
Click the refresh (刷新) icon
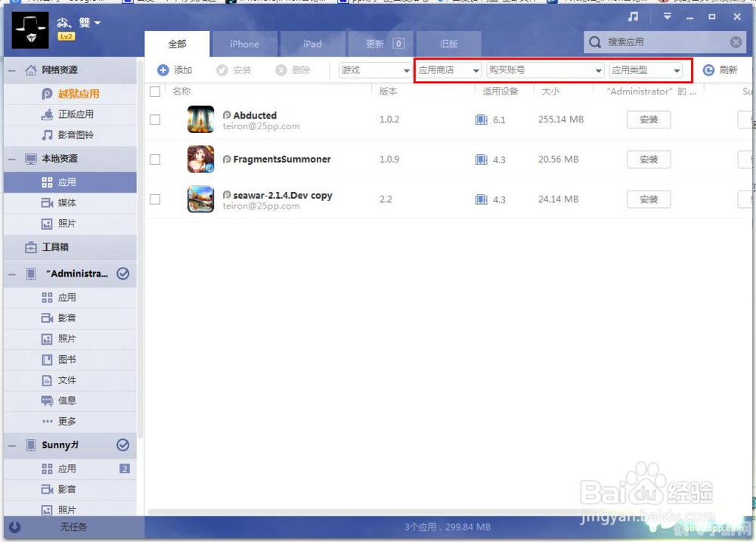click(x=708, y=70)
